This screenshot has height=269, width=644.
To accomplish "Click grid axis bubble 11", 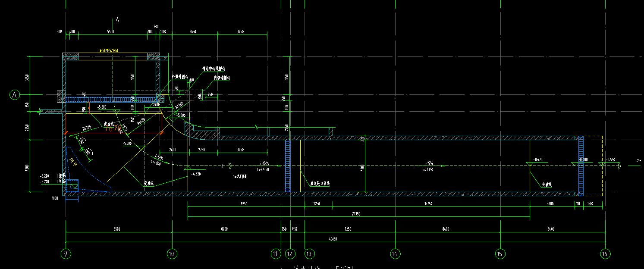I will [276, 254].
